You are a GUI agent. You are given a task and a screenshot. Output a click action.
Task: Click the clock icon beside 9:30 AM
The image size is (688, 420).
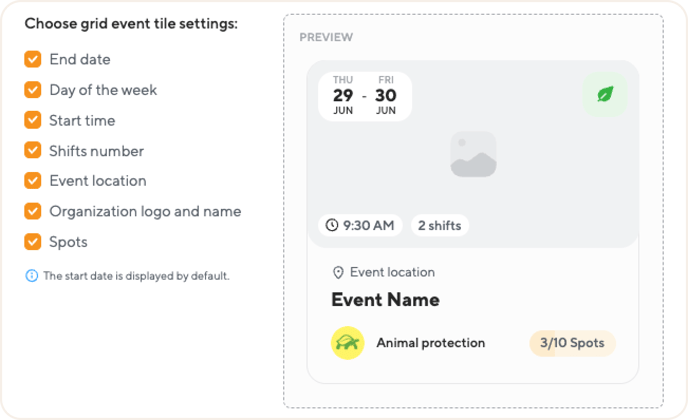click(332, 225)
